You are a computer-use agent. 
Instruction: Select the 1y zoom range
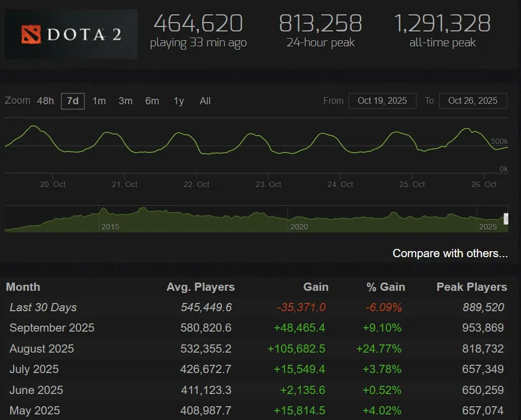point(179,101)
